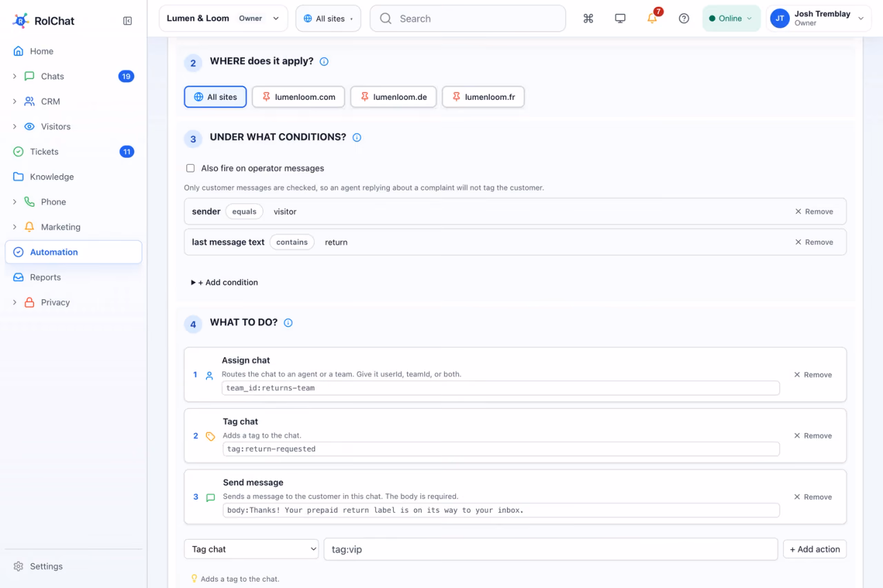Image resolution: width=883 pixels, height=588 pixels.
Task: Click the Search input field
Action: (x=468, y=19)
